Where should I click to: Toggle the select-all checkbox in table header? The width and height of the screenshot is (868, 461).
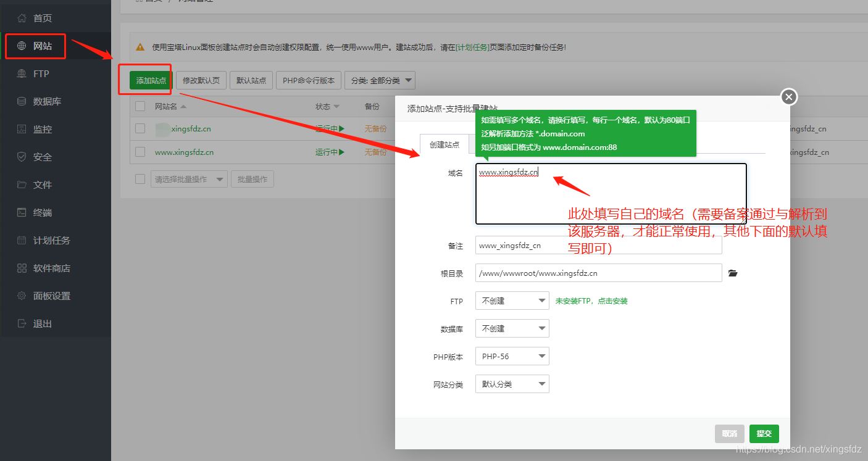click(x=140, y=106)
